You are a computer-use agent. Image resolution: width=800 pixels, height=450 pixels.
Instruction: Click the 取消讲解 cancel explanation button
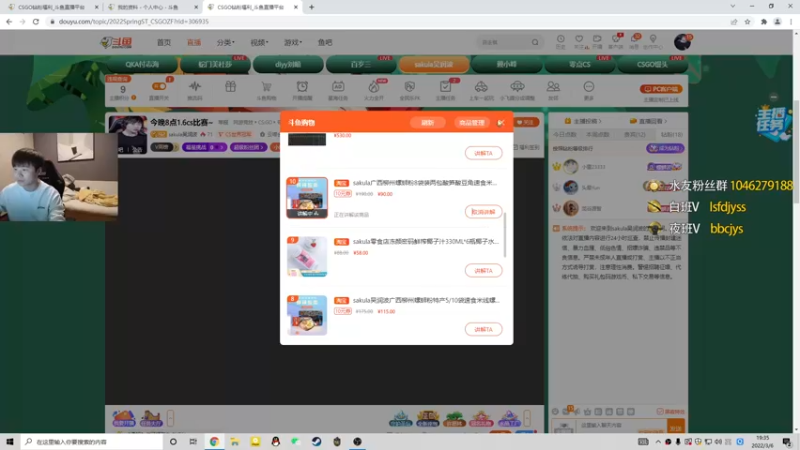(483, 212)
